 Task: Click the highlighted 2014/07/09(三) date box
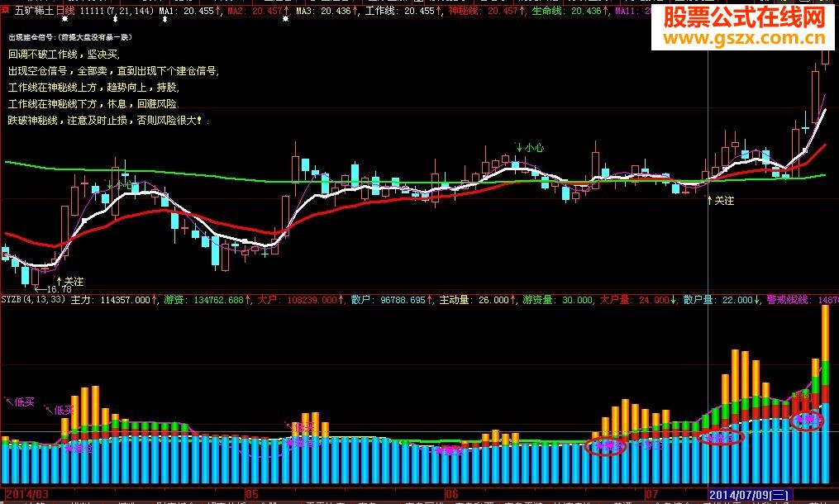(x=749, y=494)
